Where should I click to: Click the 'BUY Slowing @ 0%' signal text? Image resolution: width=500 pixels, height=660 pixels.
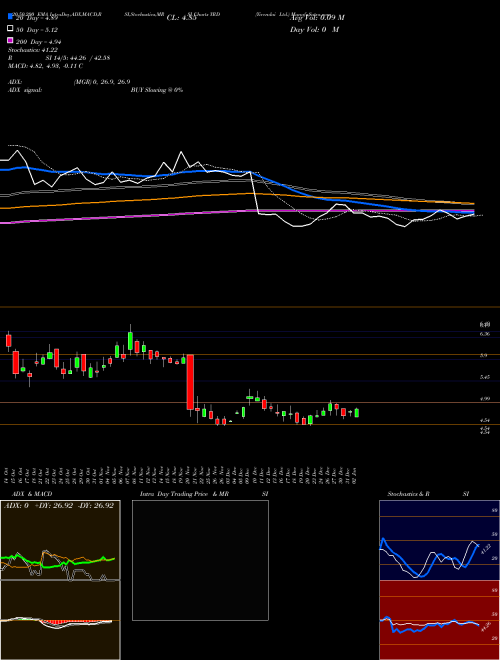(x=157, y=90)
